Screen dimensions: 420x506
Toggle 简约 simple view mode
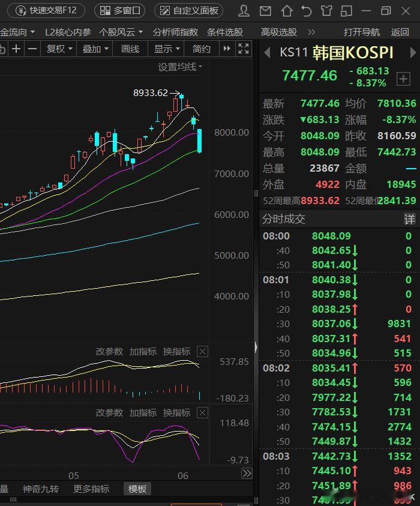click(x=201, y=49)
